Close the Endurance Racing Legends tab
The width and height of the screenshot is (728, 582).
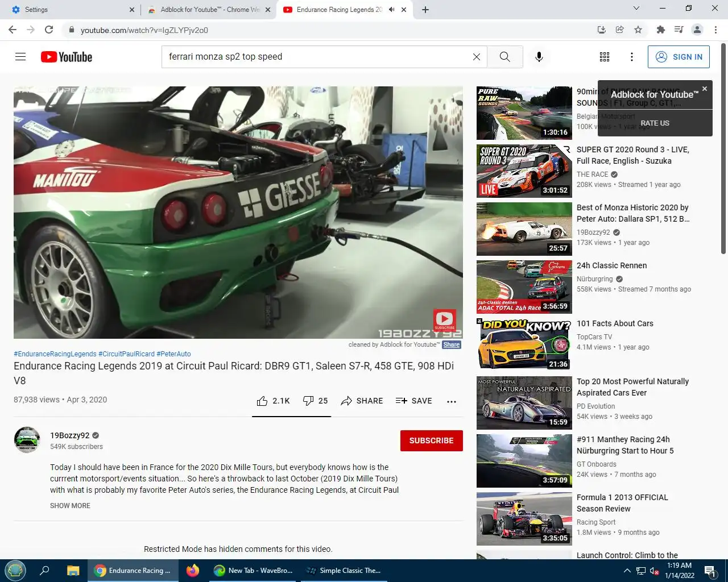pos(404,10)
